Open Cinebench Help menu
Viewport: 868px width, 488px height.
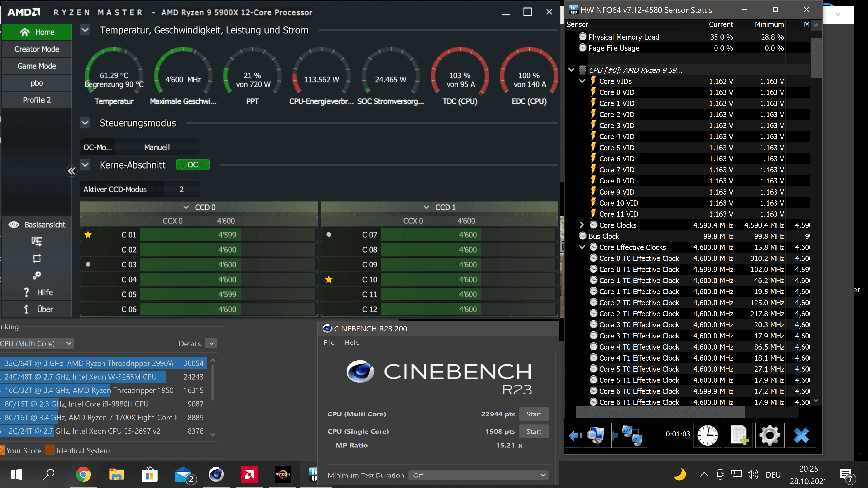(352, 343)
